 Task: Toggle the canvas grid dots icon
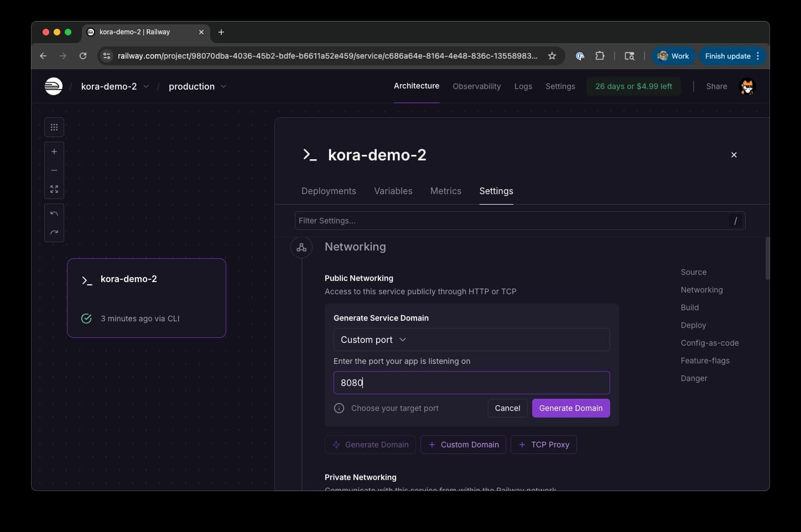54,127
